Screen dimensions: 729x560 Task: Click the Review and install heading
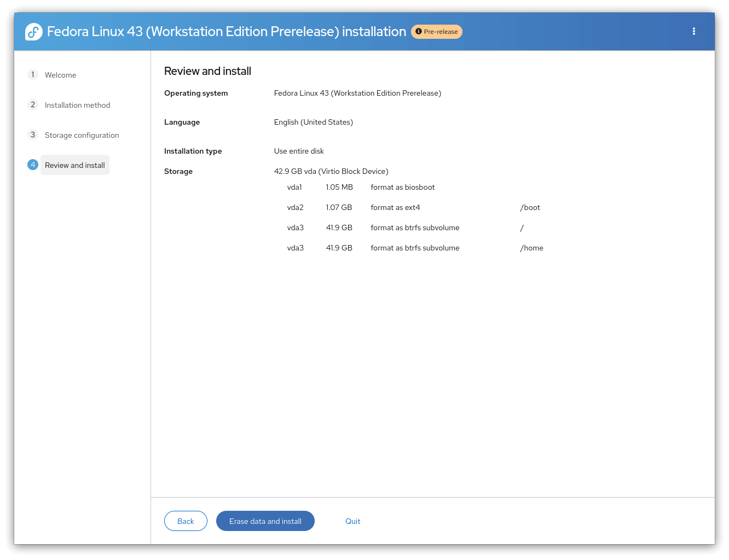(x=207, y=71)
